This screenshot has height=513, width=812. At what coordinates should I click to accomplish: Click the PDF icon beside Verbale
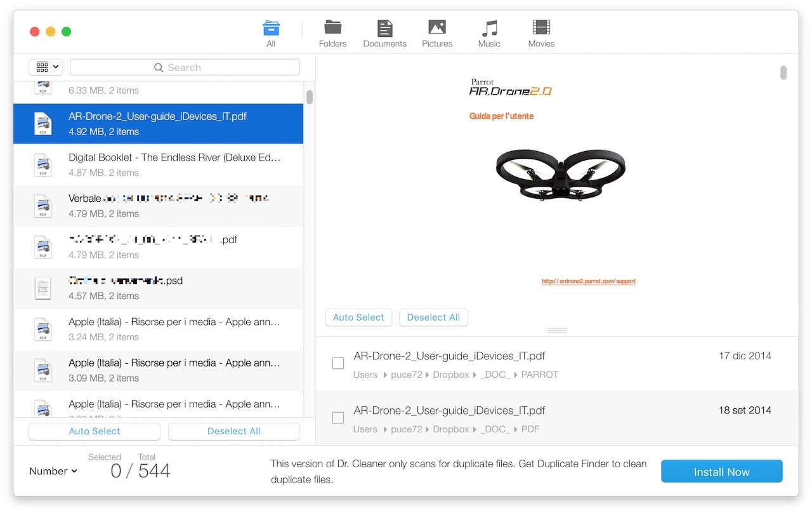click(43, 206)
